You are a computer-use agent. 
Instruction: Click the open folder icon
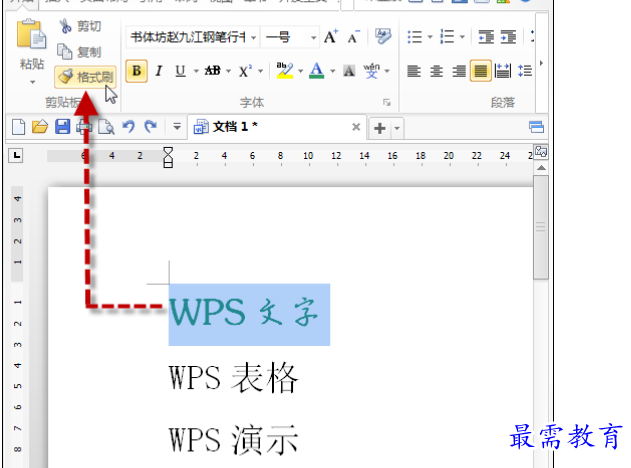point(40,127)
